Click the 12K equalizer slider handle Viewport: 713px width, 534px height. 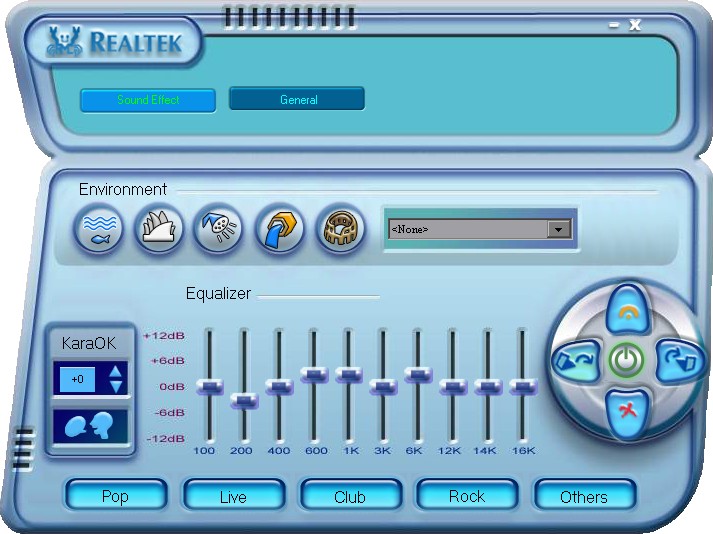click(x=453, y=387)
